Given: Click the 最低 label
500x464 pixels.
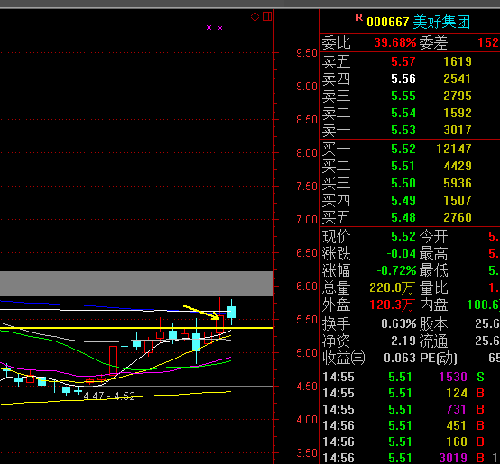Looking at the screenshot, I should (434, 271).
